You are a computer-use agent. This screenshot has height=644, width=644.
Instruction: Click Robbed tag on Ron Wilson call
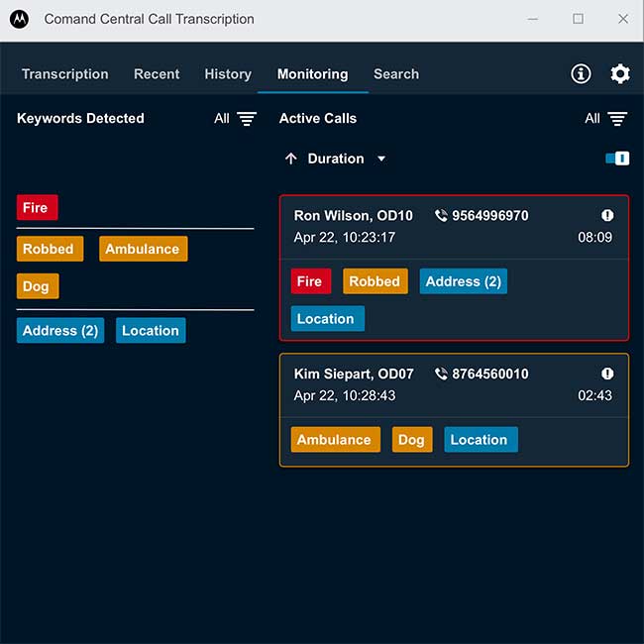coord(376,281)
